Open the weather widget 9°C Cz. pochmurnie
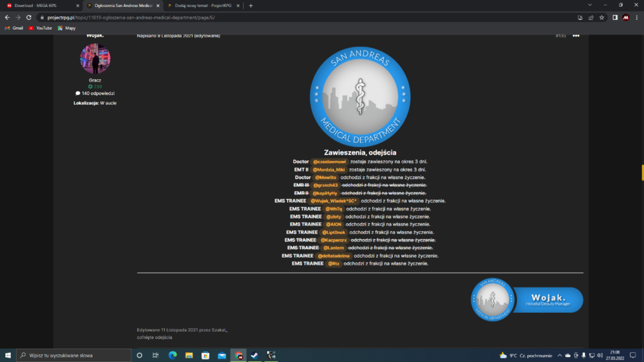Screen dimensions: 644x362 pos(526,356)
